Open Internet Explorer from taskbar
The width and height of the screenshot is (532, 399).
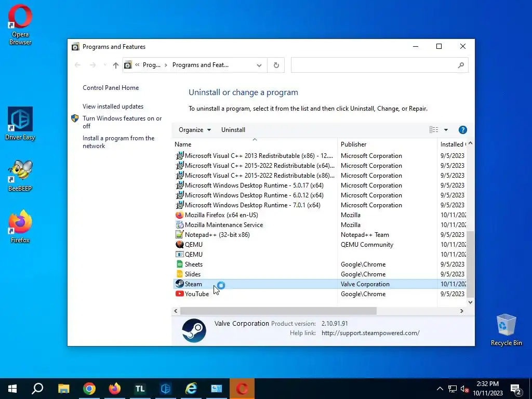pos(191,389)
